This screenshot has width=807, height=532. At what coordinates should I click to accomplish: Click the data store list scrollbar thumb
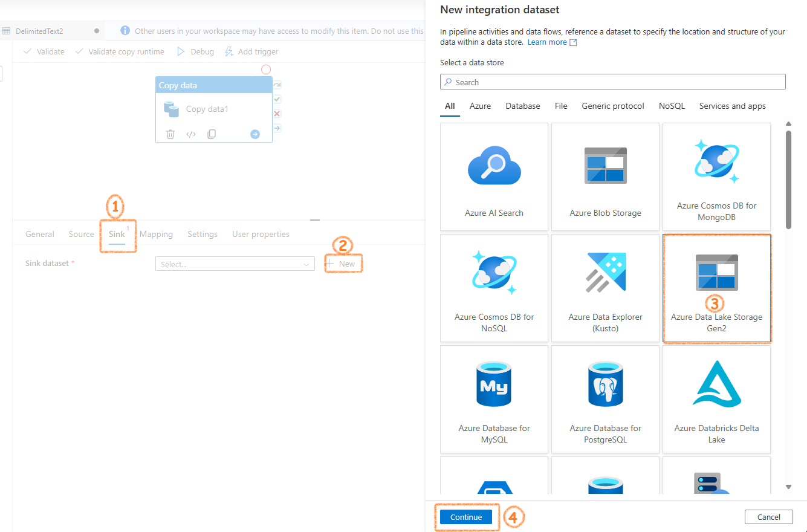point(788,180)
